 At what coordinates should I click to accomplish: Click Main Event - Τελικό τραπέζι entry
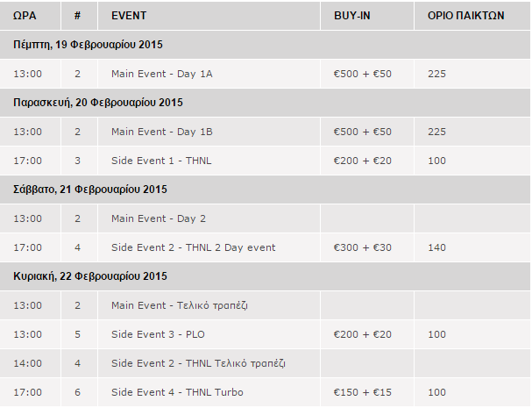180,305
